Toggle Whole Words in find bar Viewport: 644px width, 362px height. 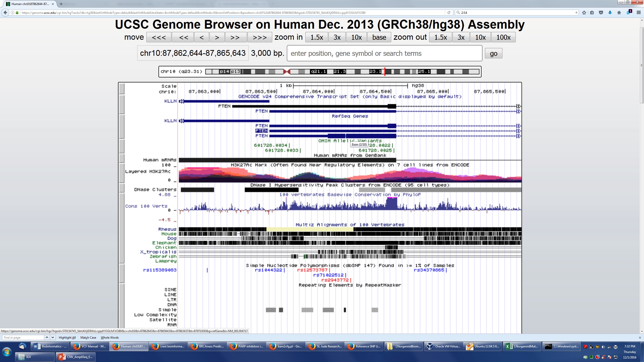(x=110, y=338)
